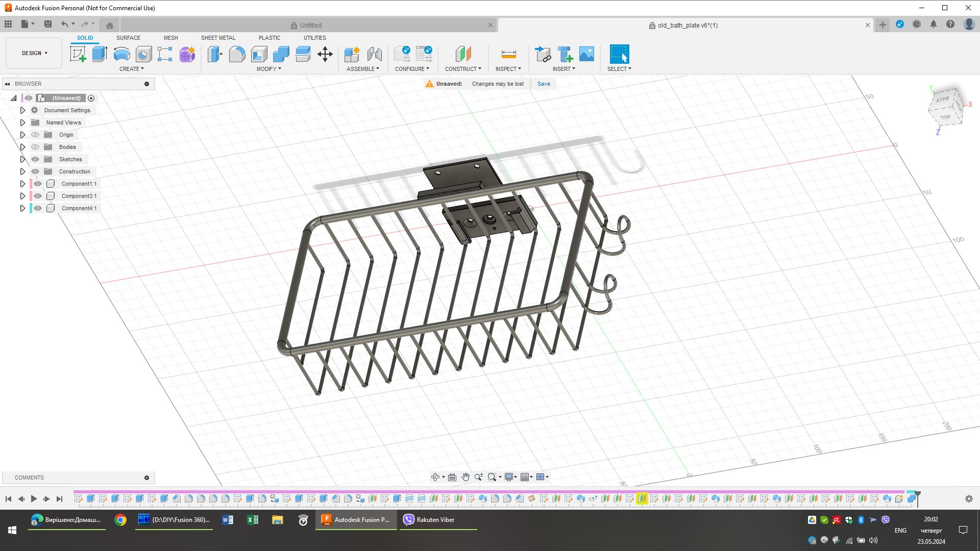Click the Fillet tool icon
Image resolution: width=980 pixels, height=551 pixels.
pos(237,54)
